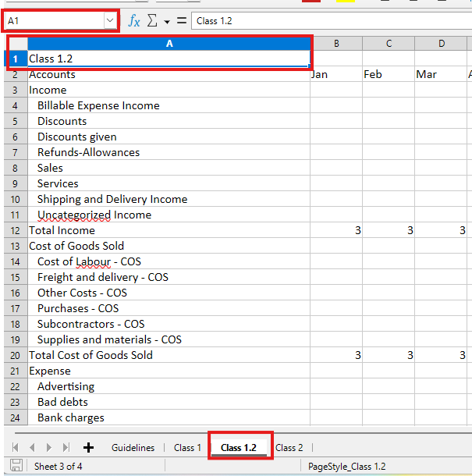Click the Select All corner box
472x476 pixels.
pyautogui.click(x=14, y=43)
